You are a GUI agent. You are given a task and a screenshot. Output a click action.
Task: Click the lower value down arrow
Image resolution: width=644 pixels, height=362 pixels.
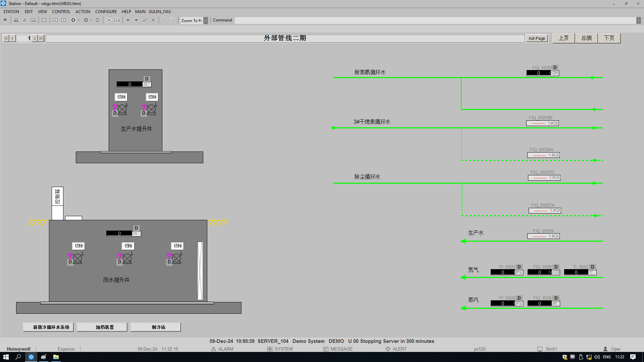click(x=136, y=20)
